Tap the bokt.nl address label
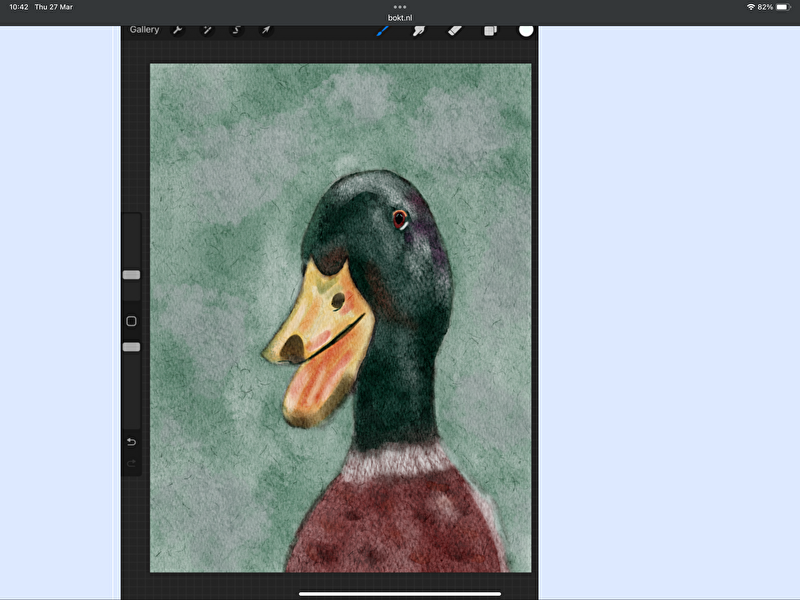This screenshot has height=600, width=800. click(400, 18)
